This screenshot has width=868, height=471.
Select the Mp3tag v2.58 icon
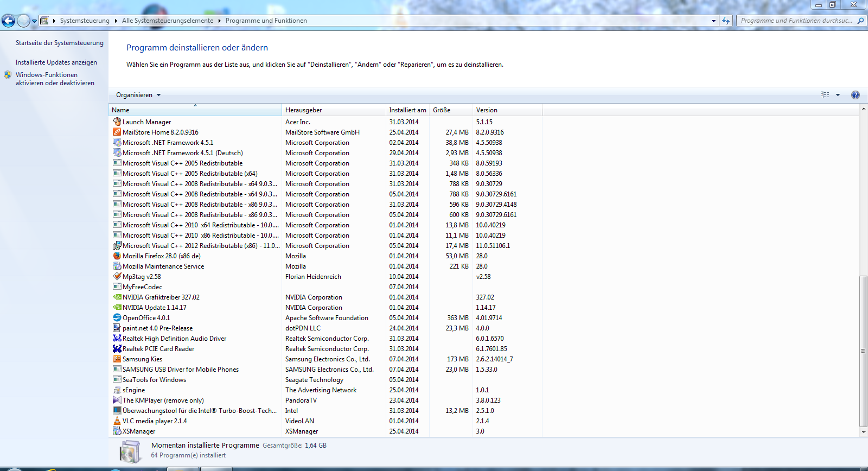coord(117,276)
